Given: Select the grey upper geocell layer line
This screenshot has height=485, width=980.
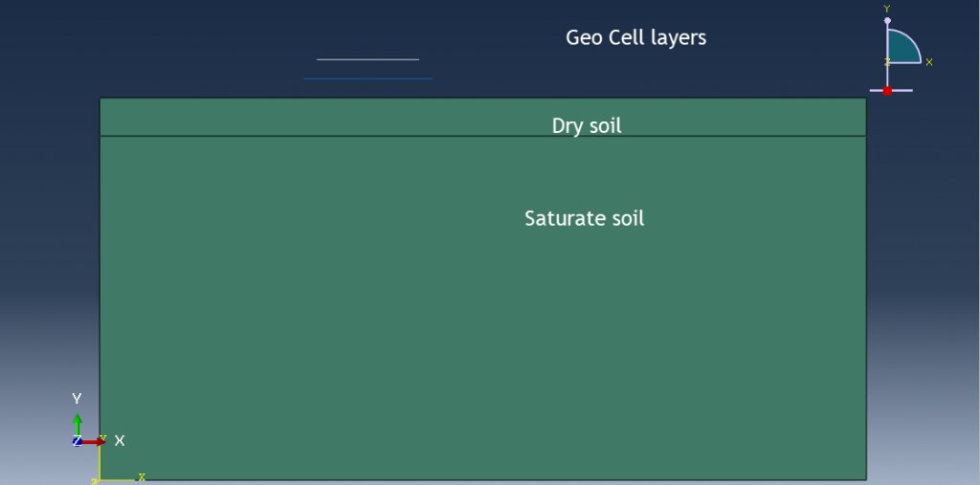Looking at the screenshot, I should tap(367, 59).
